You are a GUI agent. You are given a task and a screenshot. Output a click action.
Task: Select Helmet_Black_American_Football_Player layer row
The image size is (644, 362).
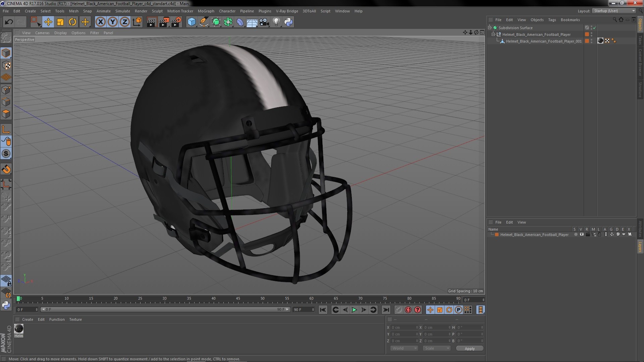coord(534,235)
